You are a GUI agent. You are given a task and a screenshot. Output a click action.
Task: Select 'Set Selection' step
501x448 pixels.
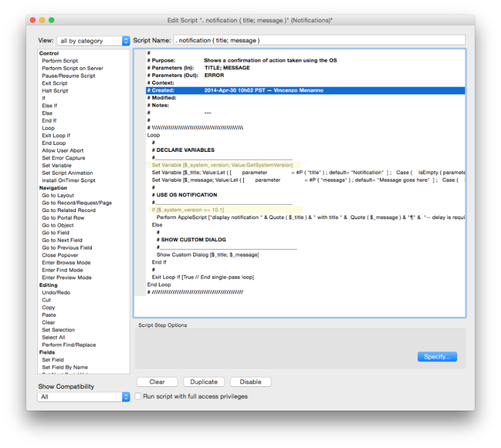tap(58, 330)
